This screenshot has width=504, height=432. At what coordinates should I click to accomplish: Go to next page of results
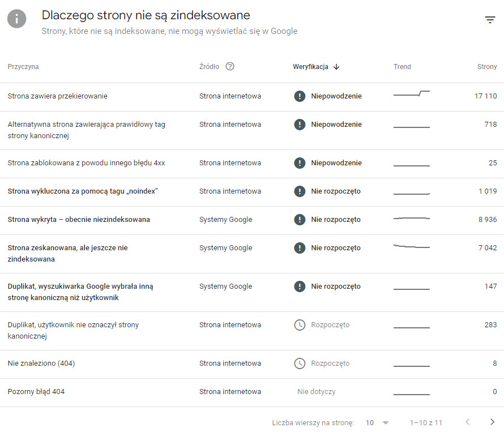[492, 422]
